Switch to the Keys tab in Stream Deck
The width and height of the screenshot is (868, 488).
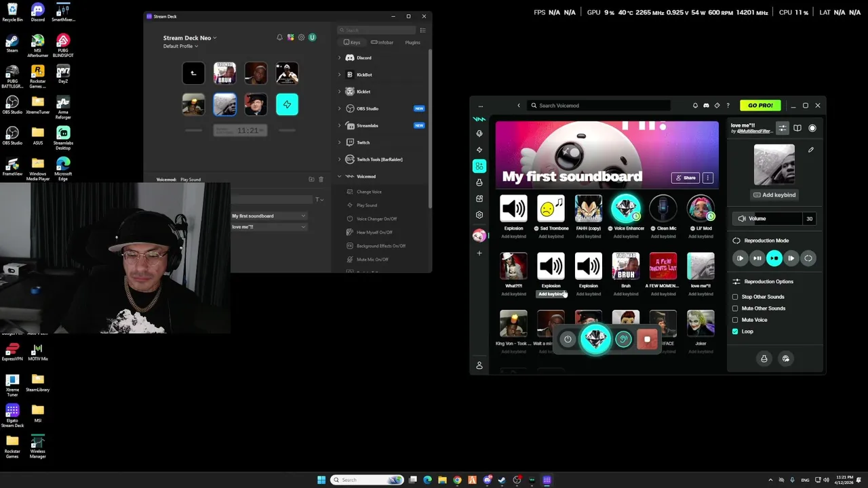pos(352,43)
